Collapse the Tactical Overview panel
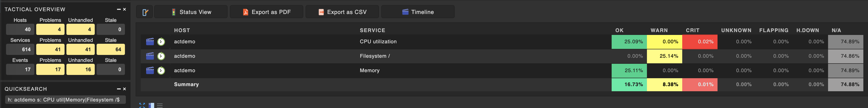This screenshot has height=108, width=868. click(x=119, y=10)
